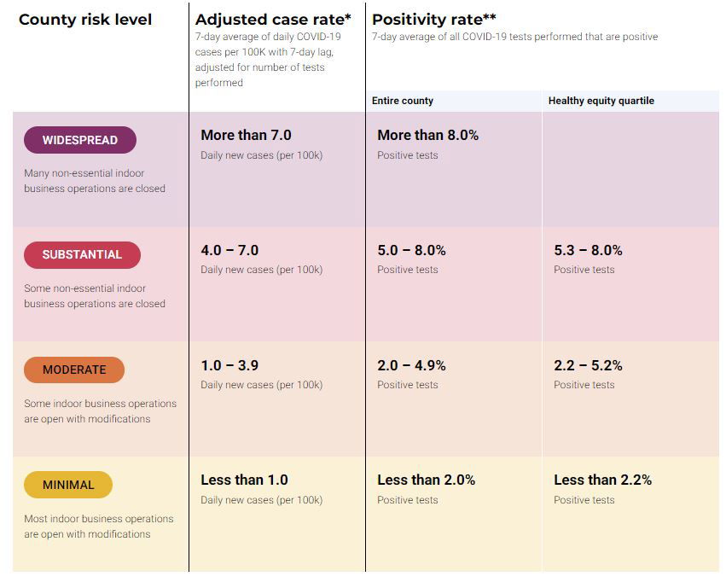This screenshot has width=726, height=588.
Task: Select the Entire county column header
Action: [403, 101]
